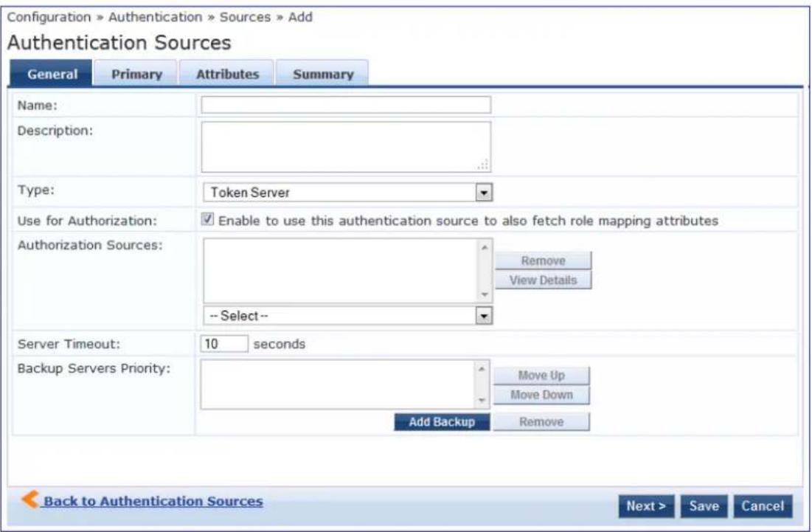The height and width of the screenshot is (532, 812).
Task: Cancel adding the authentication source
Action: tap(763, 505)
